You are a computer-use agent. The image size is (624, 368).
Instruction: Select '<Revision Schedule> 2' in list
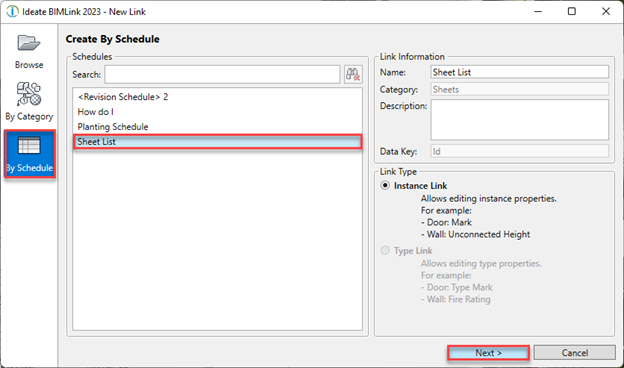(217, 97)
